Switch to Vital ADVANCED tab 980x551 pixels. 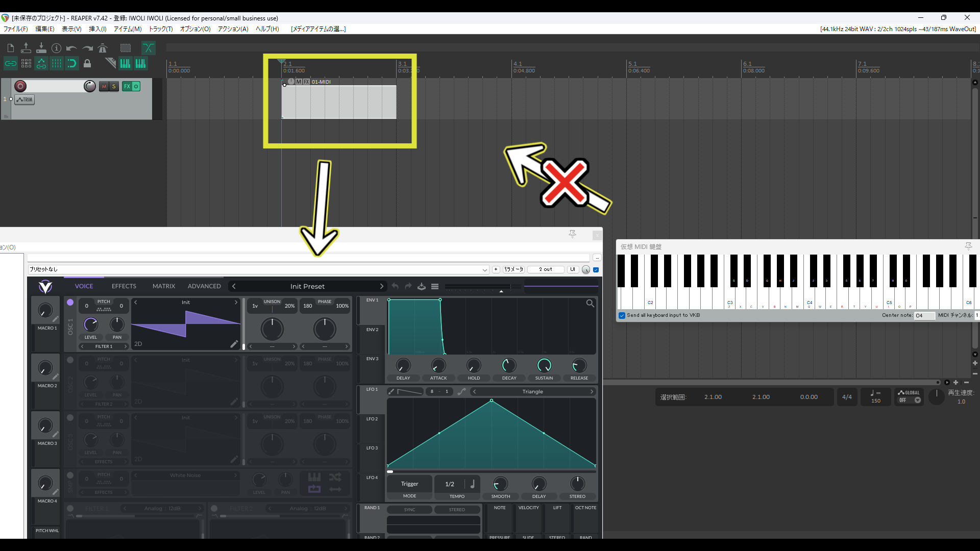tap(204, 286)
